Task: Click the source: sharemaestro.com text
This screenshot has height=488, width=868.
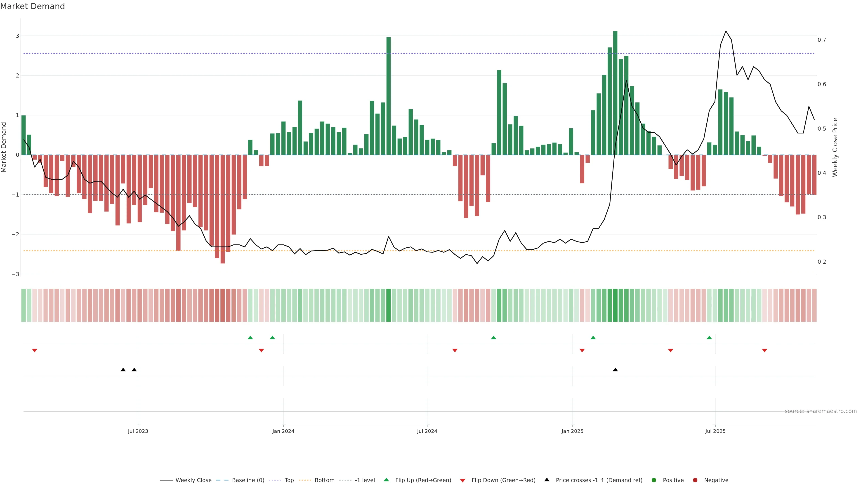Action: [821, 411]
